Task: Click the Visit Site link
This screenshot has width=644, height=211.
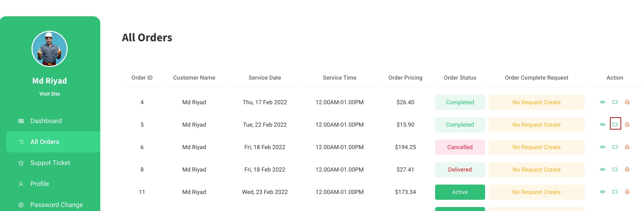Action: click(x=50, y=94)
